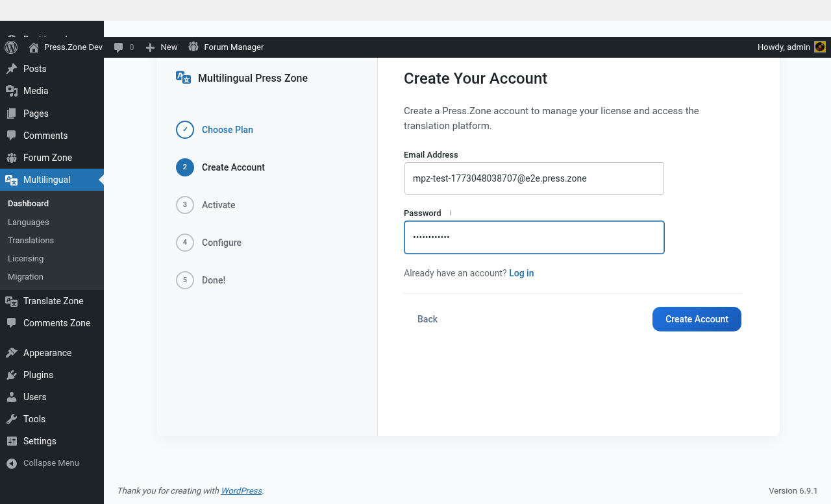Click the Collapse Menu arrow icon
This screenshot has width=831, height=504.
point(12,463)
